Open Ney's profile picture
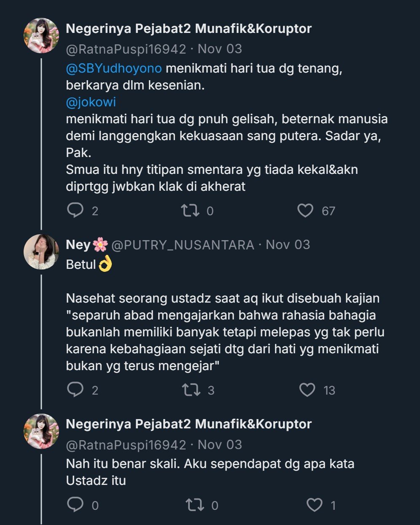420x525 pixels. click(x=41, y=252)
